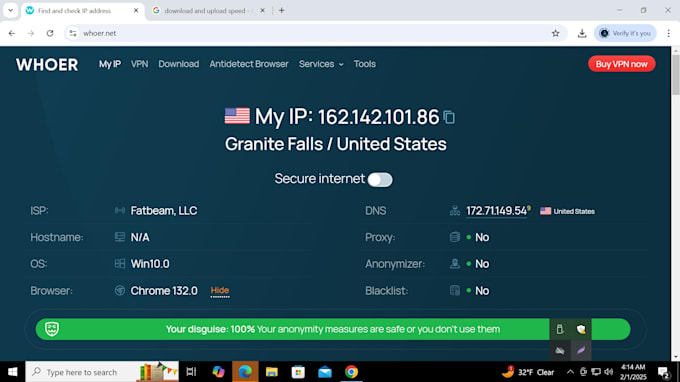Click the taskbar clock showing 4:14 AM
This screenshot has height=382, width=680.
pyautogui.click(x=633, y=372)
